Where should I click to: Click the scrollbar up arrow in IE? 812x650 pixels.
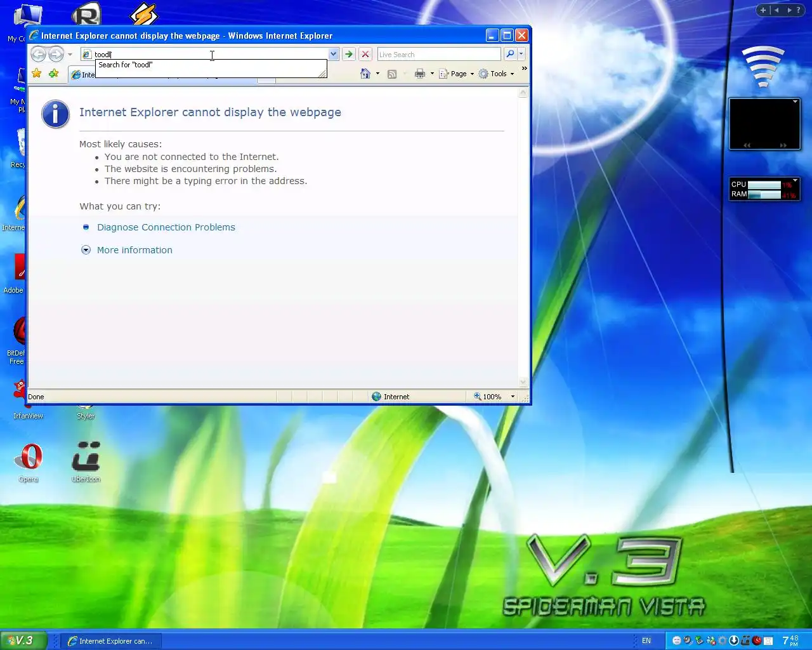523,93
